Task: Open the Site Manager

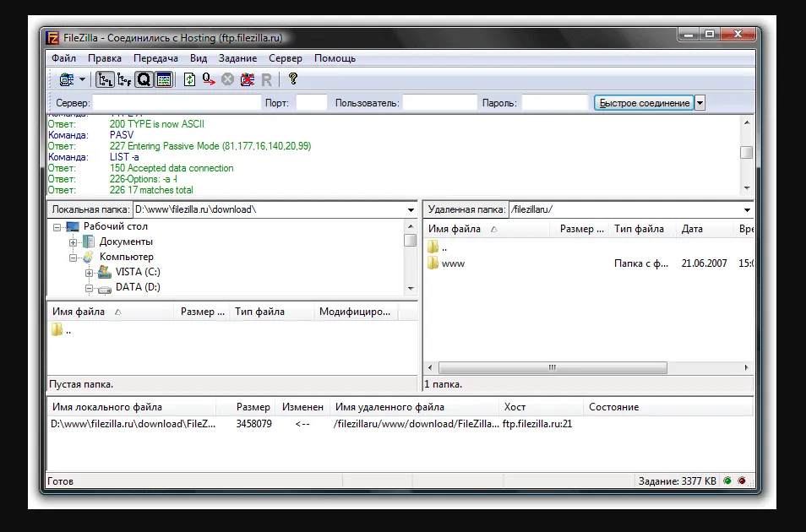Action: 68,79
